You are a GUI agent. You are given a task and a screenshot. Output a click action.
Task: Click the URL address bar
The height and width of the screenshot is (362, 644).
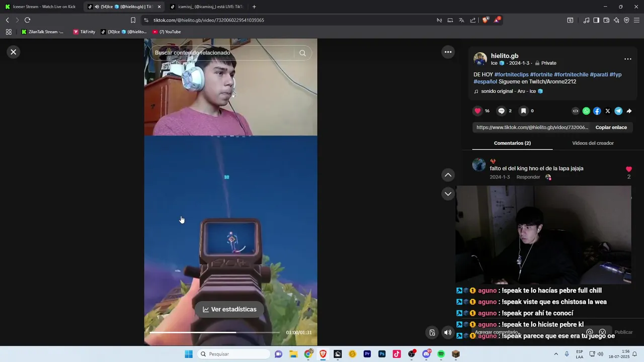(287, 20)
